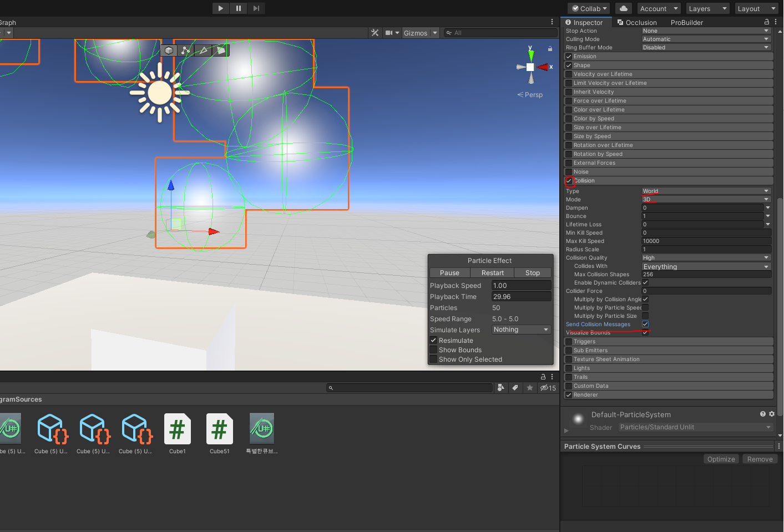Open the cloud services icon
The width and height of the screenshot is (784, 532).
624,8
